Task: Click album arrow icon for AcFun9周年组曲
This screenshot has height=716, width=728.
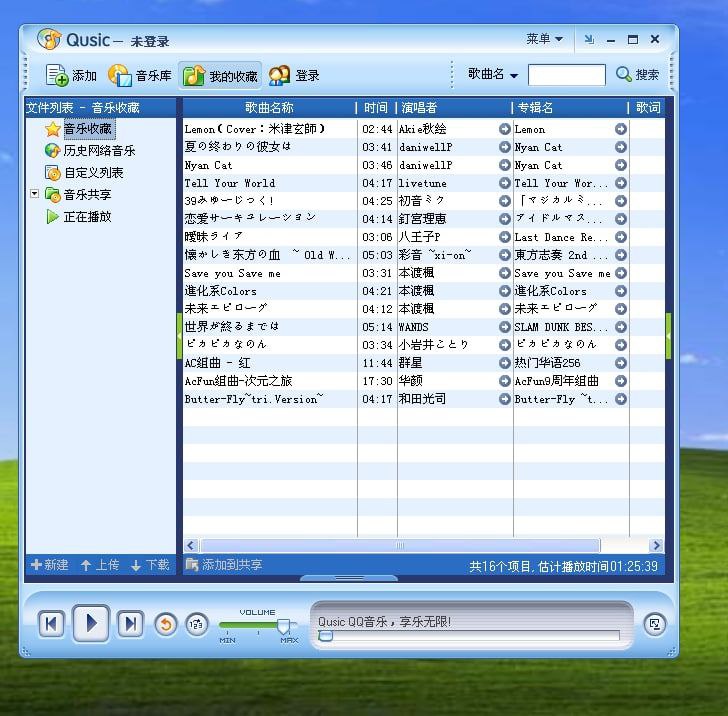Action: pyautogui.click(x=621, y=381)
